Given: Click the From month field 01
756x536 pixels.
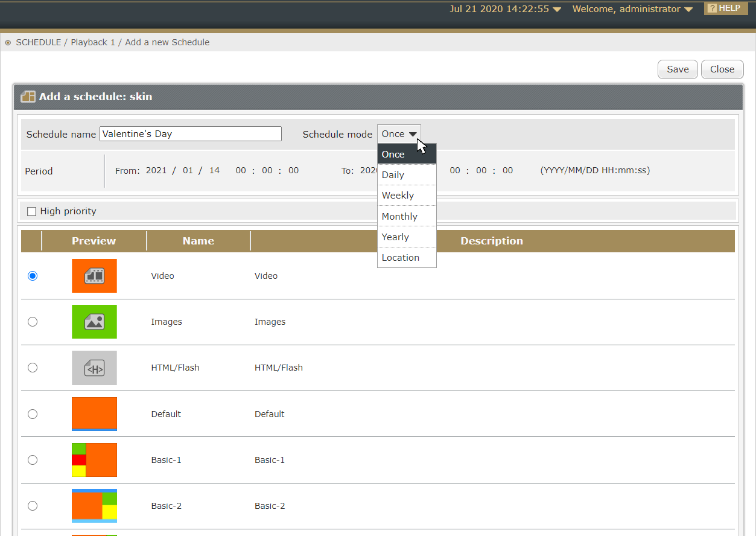Looking at the screenshot, I should [x=188, y=171].
